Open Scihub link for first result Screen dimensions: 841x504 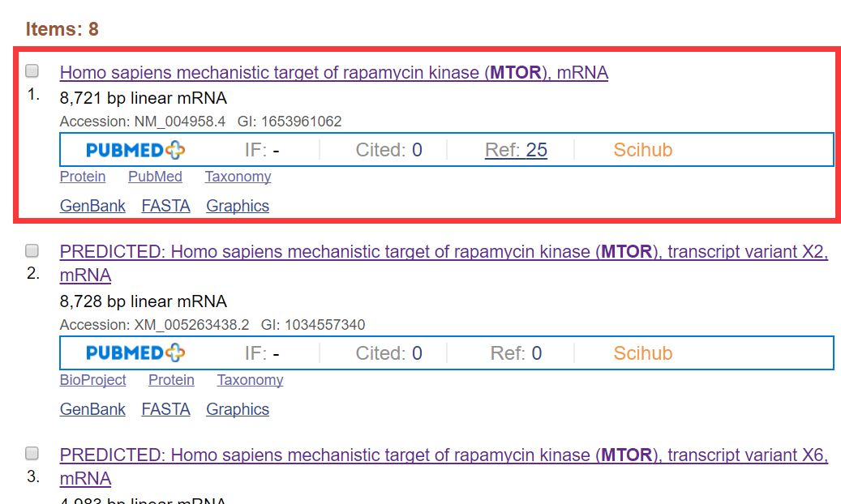(x=641, y=150)
